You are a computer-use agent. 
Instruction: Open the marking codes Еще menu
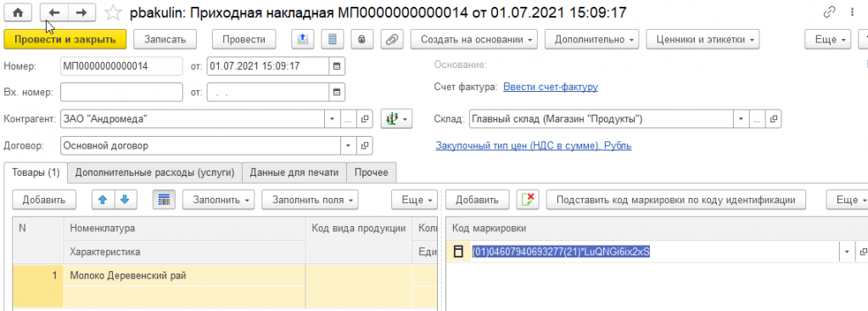click(x=847, y=201)
